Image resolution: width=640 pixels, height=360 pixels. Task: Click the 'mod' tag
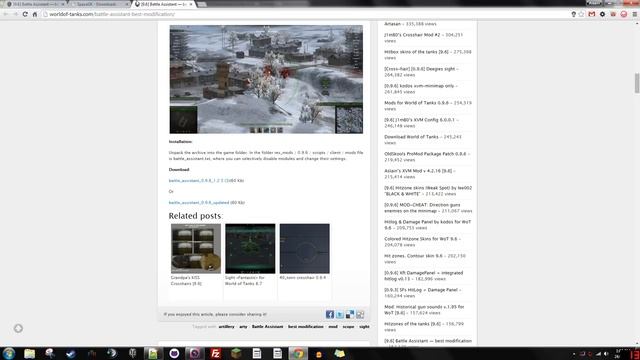pyautogui.click(x=333, y=327)
